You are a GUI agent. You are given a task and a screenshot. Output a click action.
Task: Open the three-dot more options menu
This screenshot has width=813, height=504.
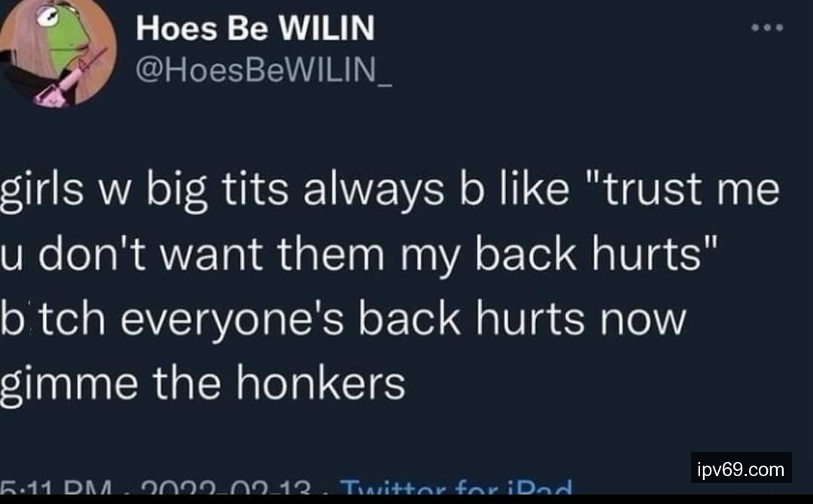767,27
